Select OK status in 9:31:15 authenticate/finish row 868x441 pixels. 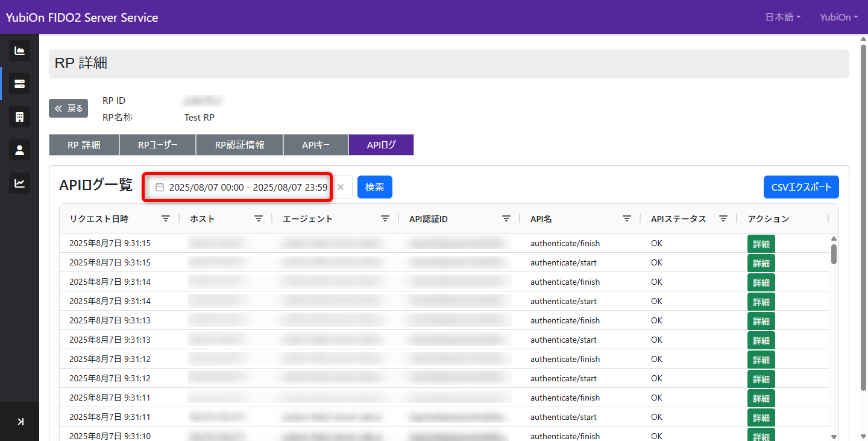[x=656, y=244]
